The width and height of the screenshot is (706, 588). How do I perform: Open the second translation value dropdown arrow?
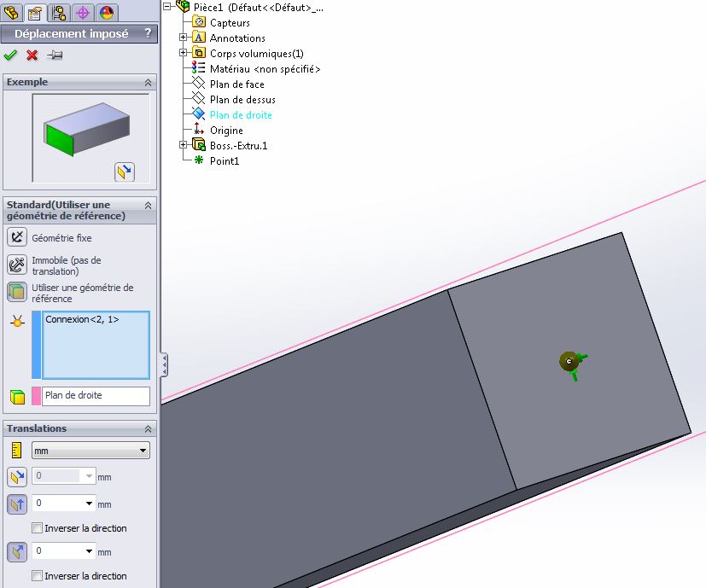89,503
